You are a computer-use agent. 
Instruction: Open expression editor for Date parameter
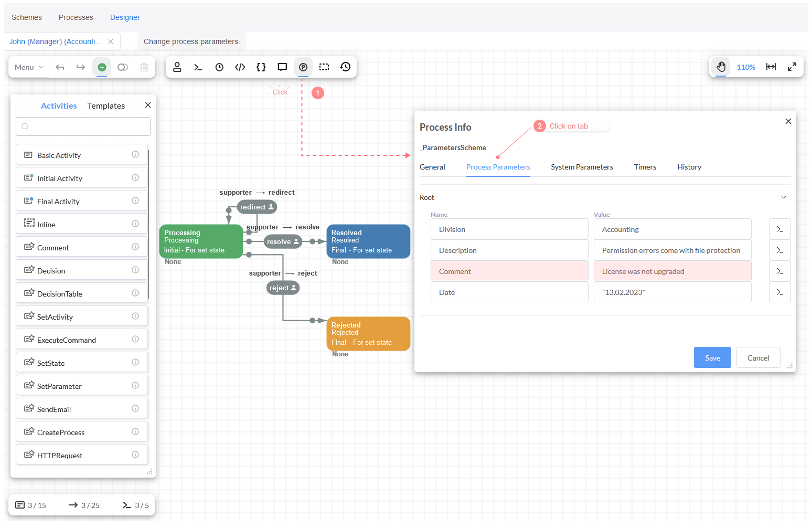tap(780, 292)
